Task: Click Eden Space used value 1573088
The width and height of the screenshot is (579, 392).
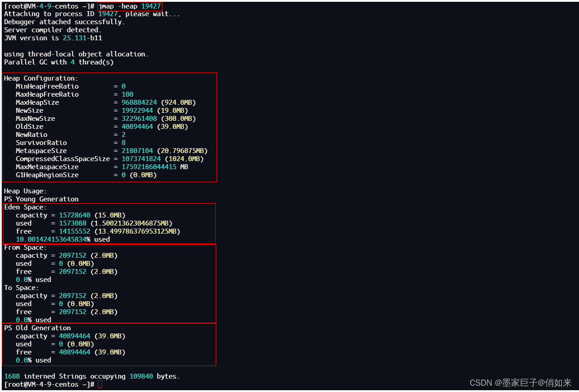Action: (72, 223)
